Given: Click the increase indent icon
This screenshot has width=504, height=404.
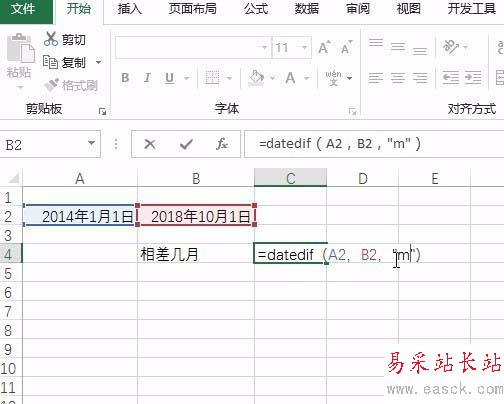Looking at the screenshot, I should coord(473,78).
